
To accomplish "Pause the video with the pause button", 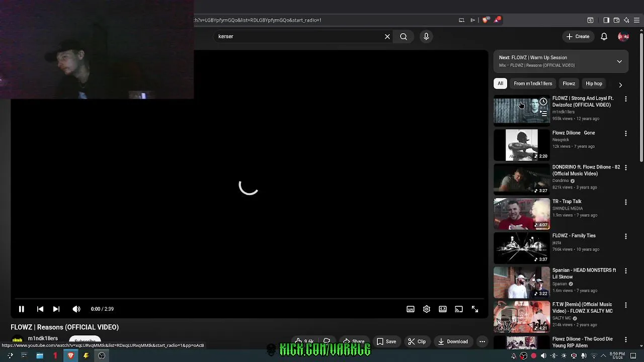I will (22, 309).
